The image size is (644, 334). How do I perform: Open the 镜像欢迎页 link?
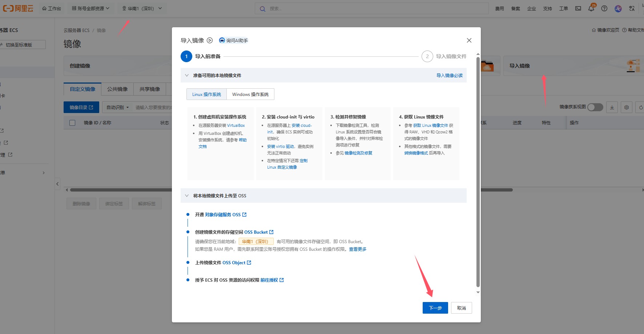[605, 30]
